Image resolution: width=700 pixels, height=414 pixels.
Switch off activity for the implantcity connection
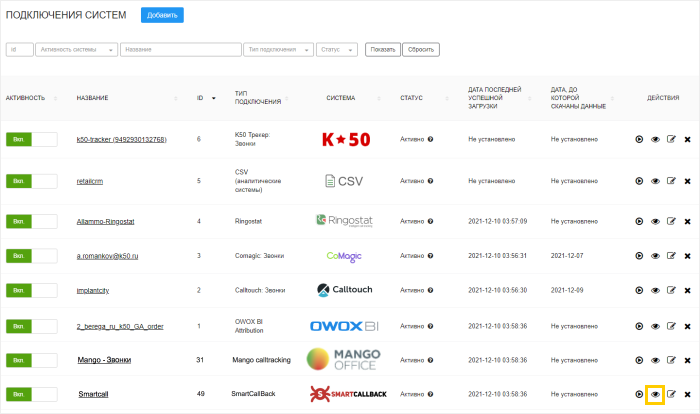click(32, 290)
